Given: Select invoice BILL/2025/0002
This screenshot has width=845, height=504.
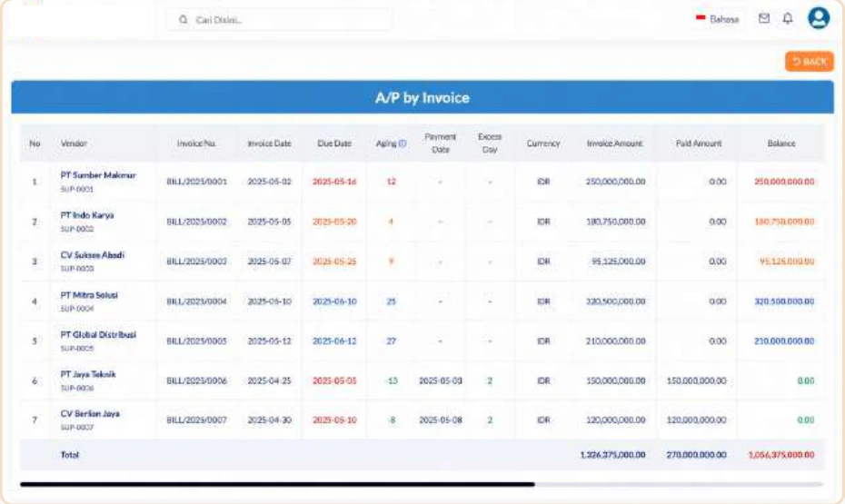Looking at the screenshot, I should (196, 222).
